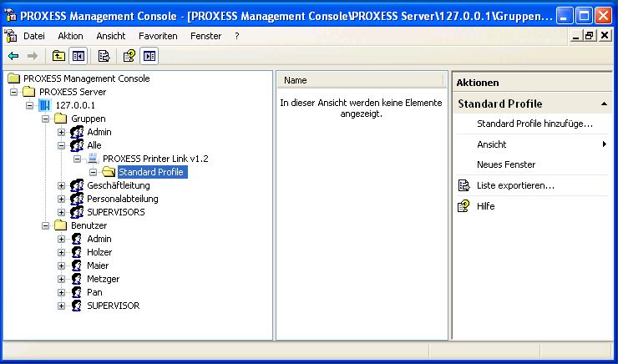Expand the Personalabteilung group node
This screenshot has height=364, width=618.
click(61, 200)
